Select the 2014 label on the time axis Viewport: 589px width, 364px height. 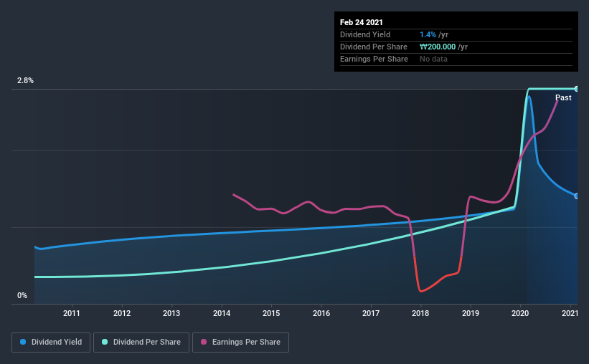point(222,313)
